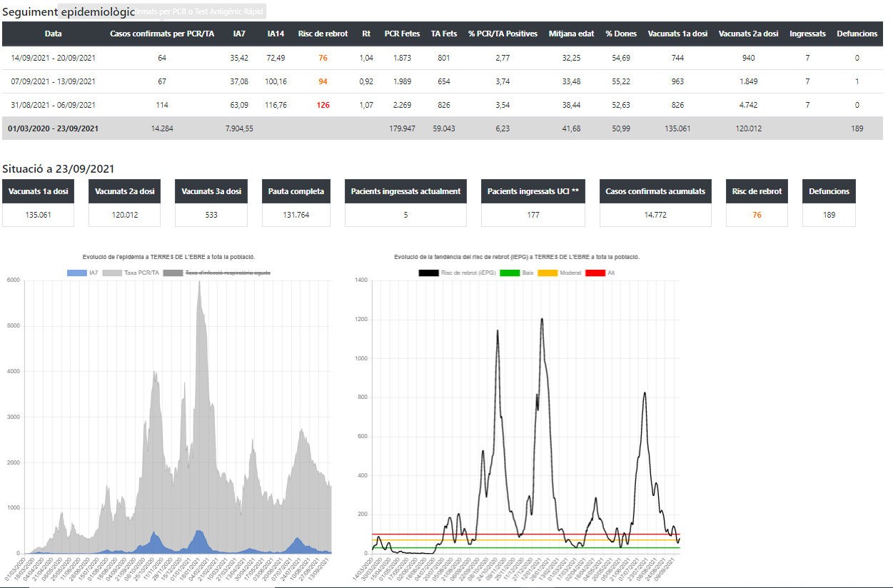Click the Mitjana edat column header
Image resolution: width=893 pixels, height=588 pixels.
(571, 34)
